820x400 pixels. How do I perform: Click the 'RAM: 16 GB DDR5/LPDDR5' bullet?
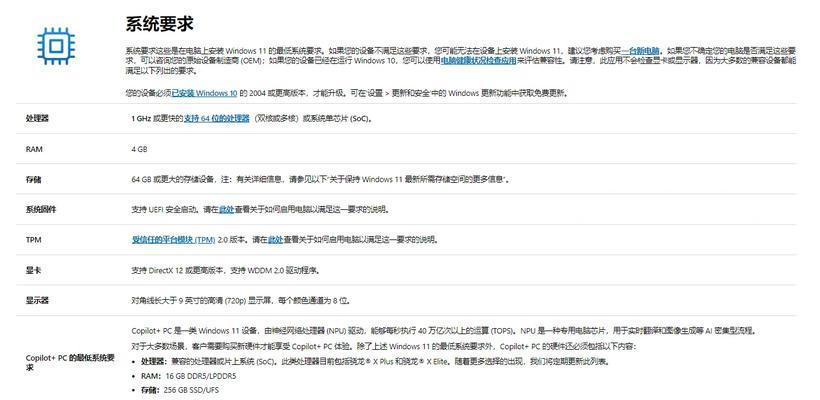[189, 375]
